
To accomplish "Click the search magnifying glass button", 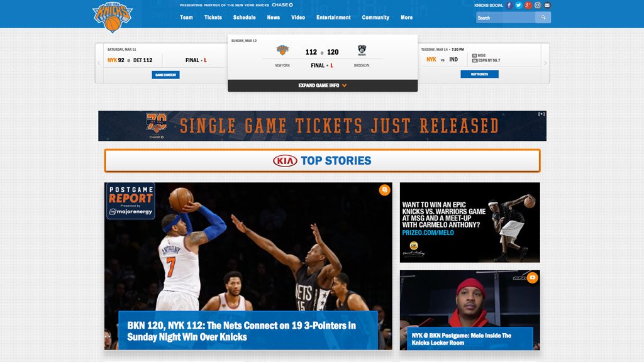I will coord(543,18).
